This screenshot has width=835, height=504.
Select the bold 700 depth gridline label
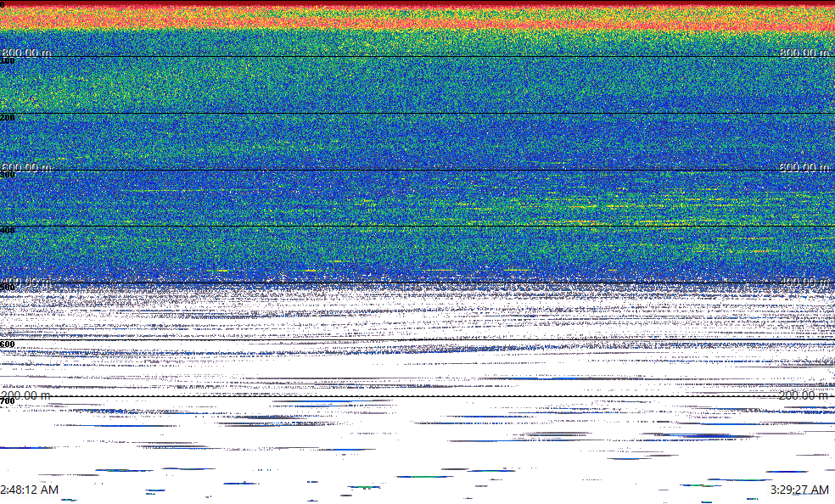8,400
